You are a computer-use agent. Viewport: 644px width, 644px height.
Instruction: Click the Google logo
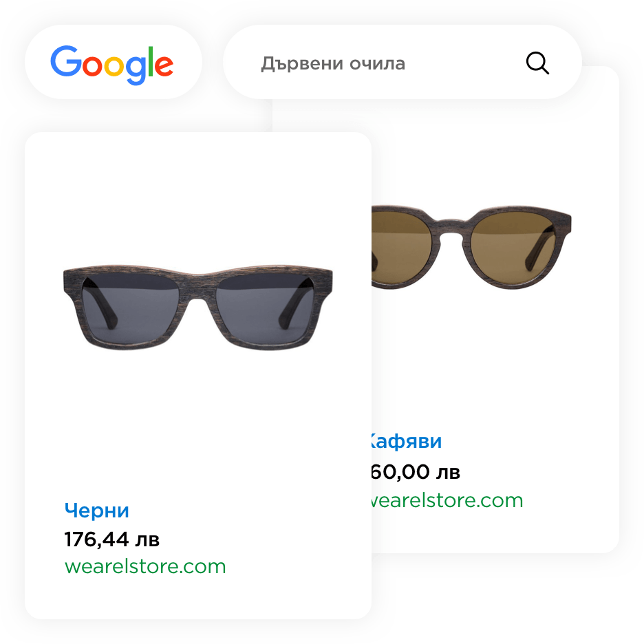111,65
